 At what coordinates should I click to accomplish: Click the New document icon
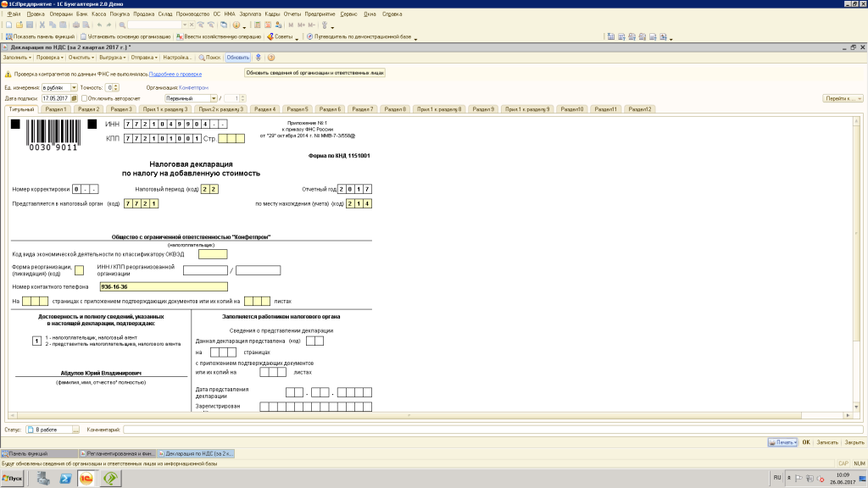[8, 25]
